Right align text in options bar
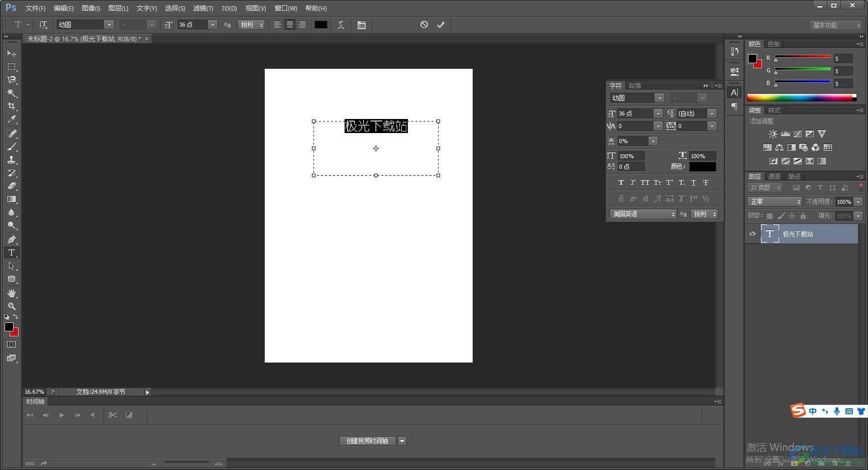 302,25
